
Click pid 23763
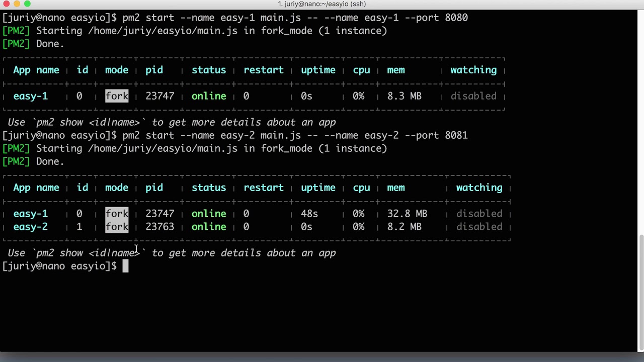pos(160,227)
